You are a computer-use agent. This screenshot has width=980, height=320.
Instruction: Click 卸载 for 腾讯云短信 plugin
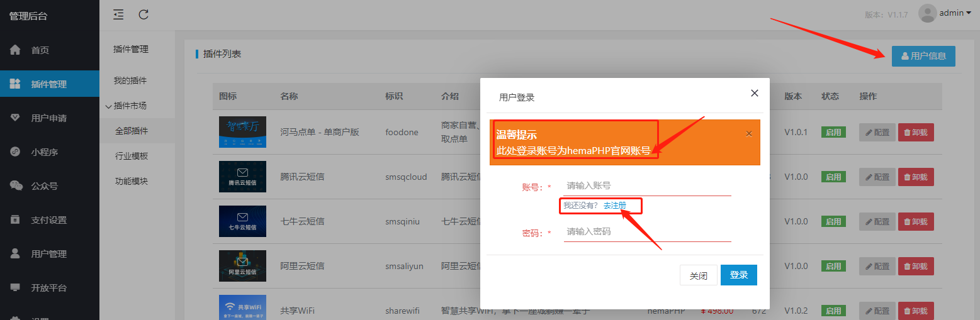(x=916, y=177)
